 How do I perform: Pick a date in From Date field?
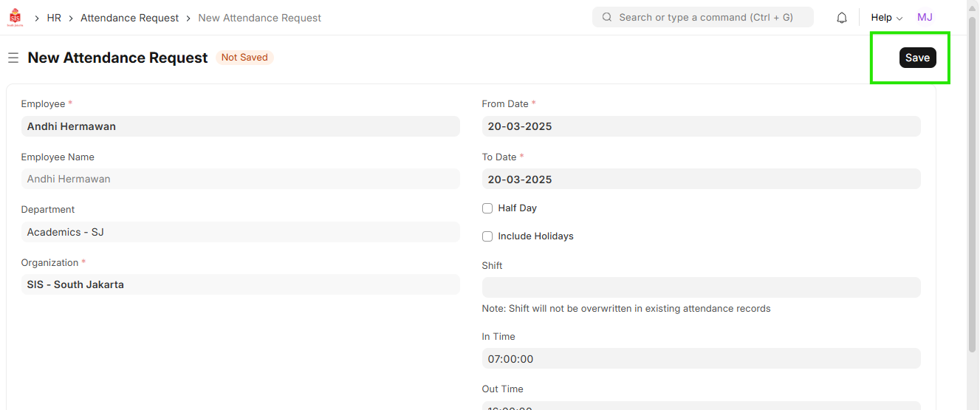pyautogui.click(x=701, y=126)
